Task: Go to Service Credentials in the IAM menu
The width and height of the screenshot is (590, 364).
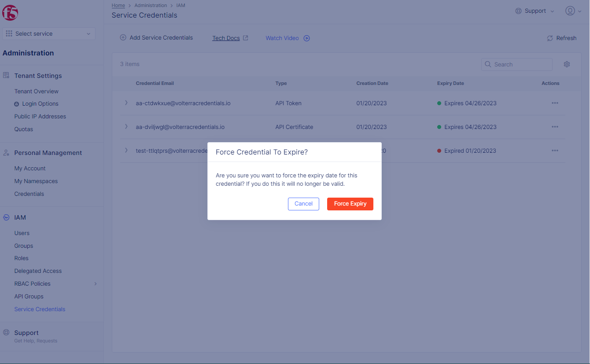Action: tap(39, 309)
